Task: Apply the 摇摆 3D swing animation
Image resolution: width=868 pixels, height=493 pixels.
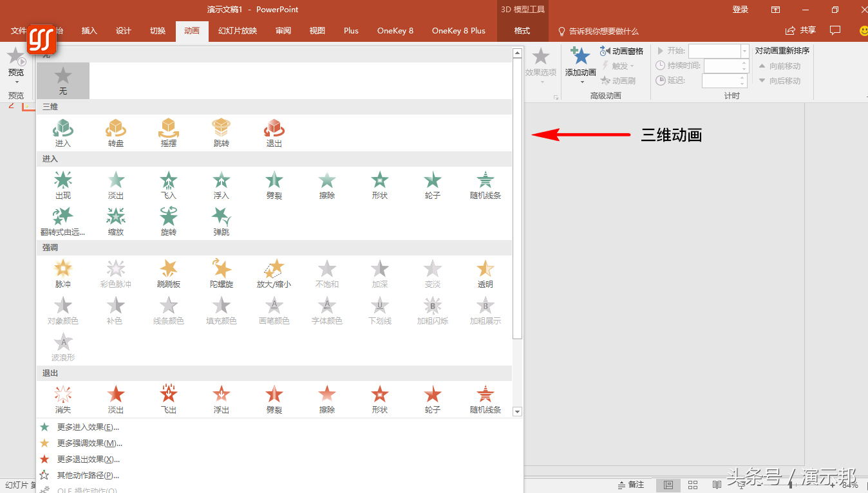Action: point(169,133)
